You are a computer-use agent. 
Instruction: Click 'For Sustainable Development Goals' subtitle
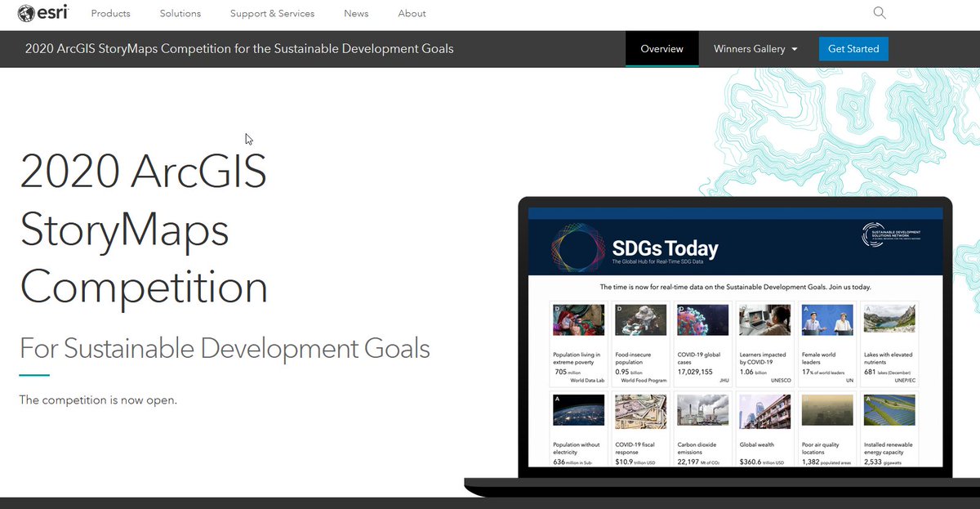225,349
